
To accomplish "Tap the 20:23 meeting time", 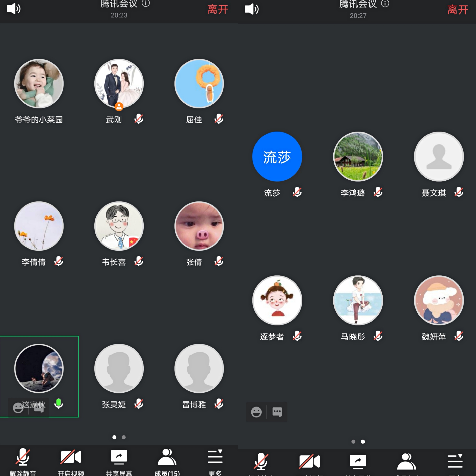I will click(119, 15).
